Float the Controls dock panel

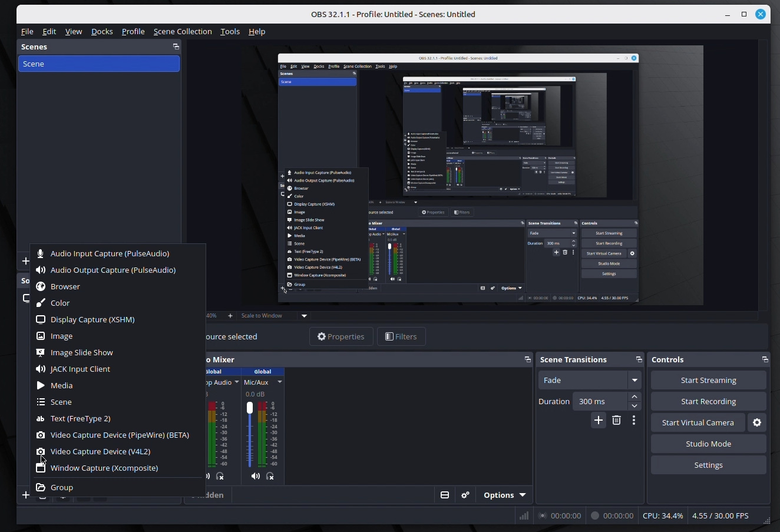point(765,360)
